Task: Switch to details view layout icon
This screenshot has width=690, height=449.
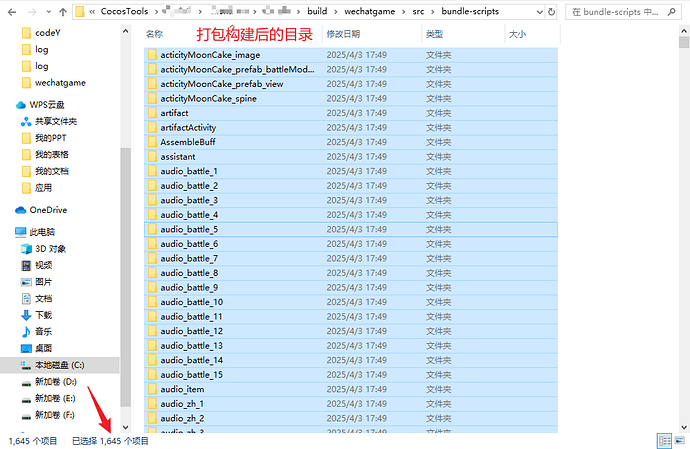Action: click(664, 441)
